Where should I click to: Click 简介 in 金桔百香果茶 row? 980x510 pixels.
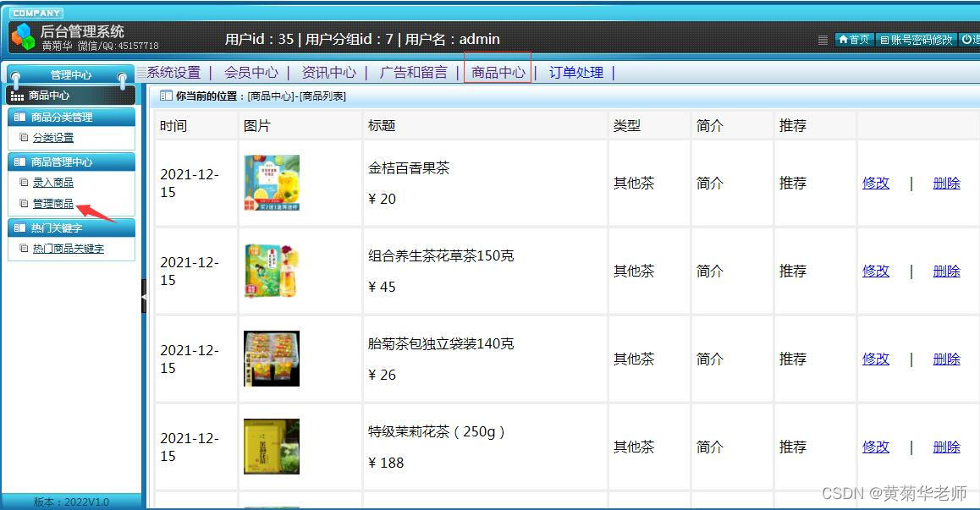(x=709, y=184)
